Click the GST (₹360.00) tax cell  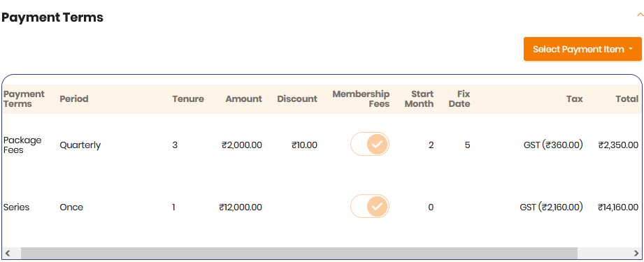(x=553, y=145)
